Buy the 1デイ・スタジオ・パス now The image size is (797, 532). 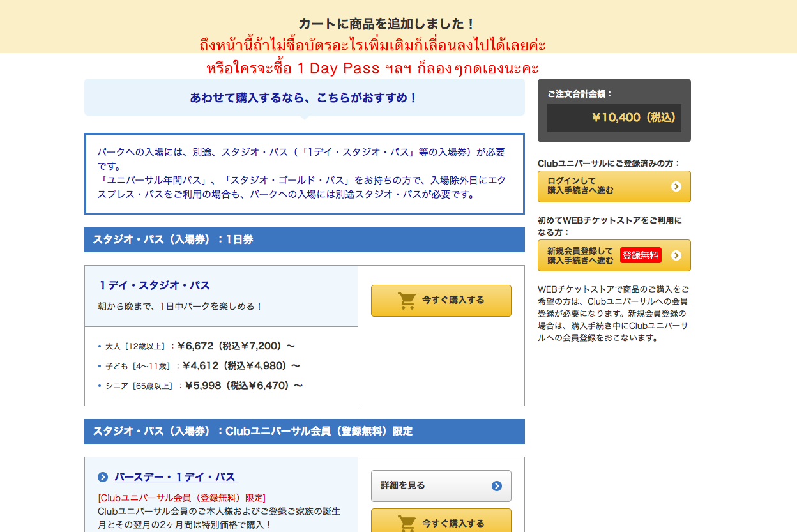[x=441, y=301]
